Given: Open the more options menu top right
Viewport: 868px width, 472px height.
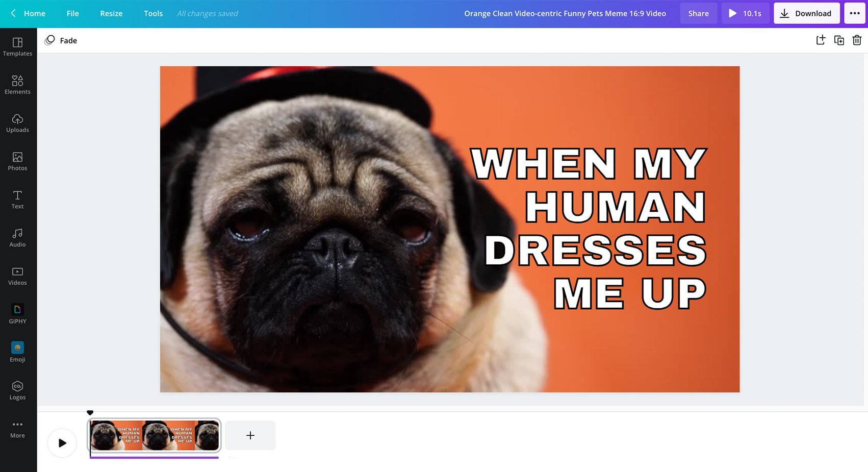Looking at the screenshot, I should (x=855, y=13).
